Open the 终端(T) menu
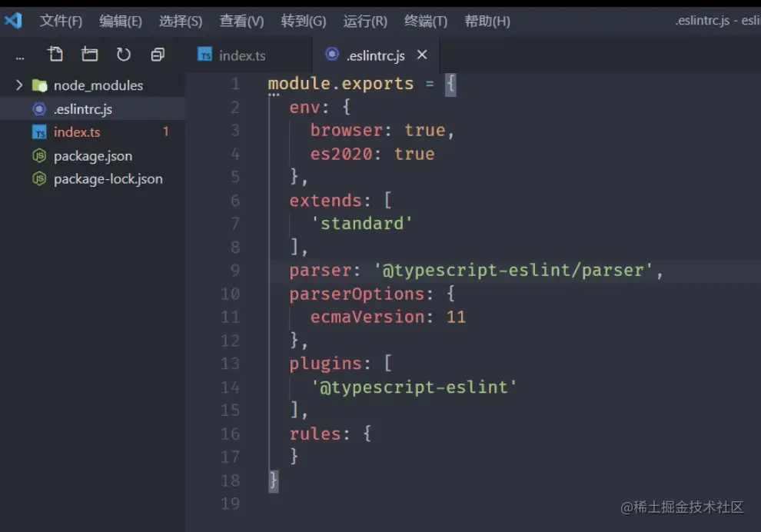 pos(426,22)
